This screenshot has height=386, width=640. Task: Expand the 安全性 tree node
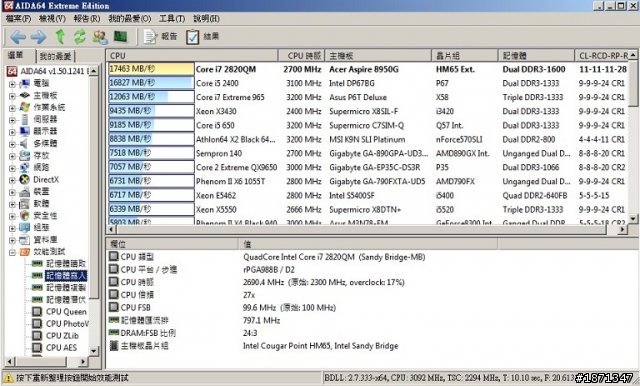pos(12,216)
